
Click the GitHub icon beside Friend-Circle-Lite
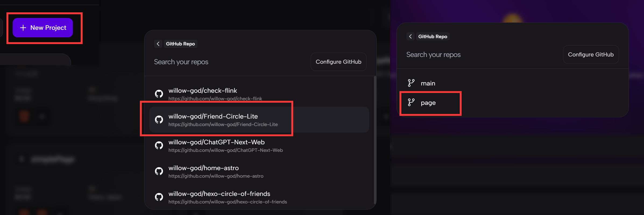[x=159, y=120]
